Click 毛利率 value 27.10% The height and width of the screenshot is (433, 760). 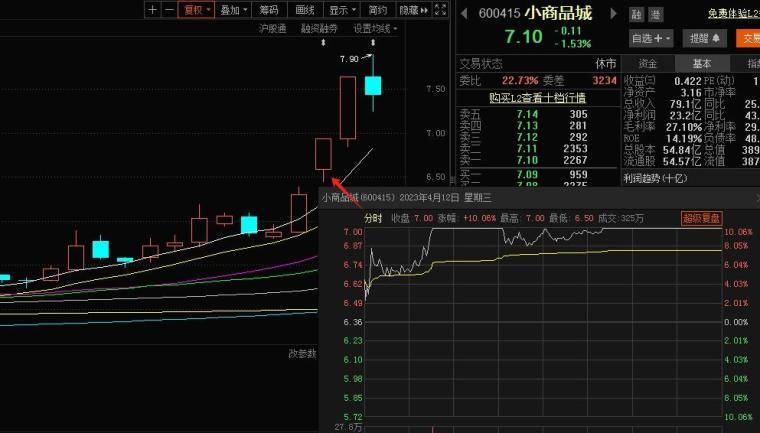pos(684,127)
